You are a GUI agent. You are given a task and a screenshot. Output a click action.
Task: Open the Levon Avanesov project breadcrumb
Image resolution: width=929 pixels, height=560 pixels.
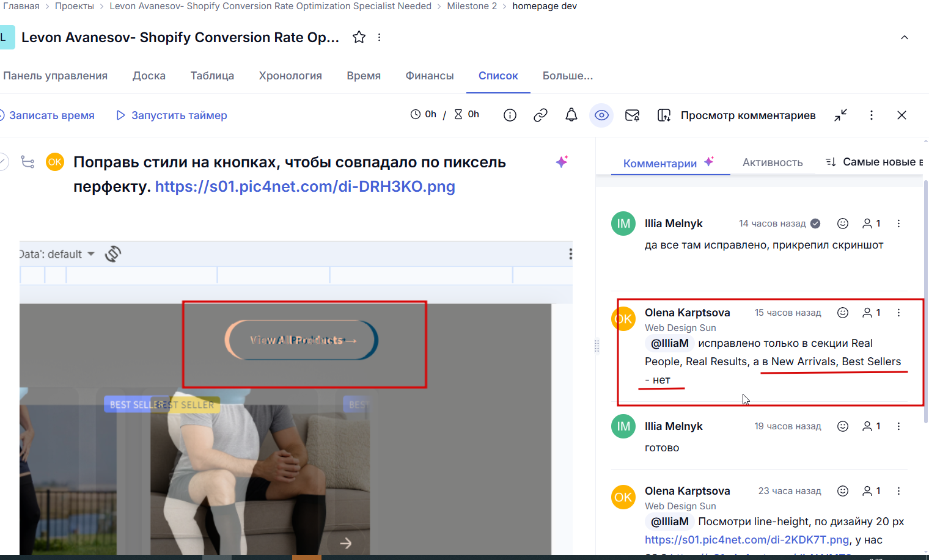click(x=270, y=6)
